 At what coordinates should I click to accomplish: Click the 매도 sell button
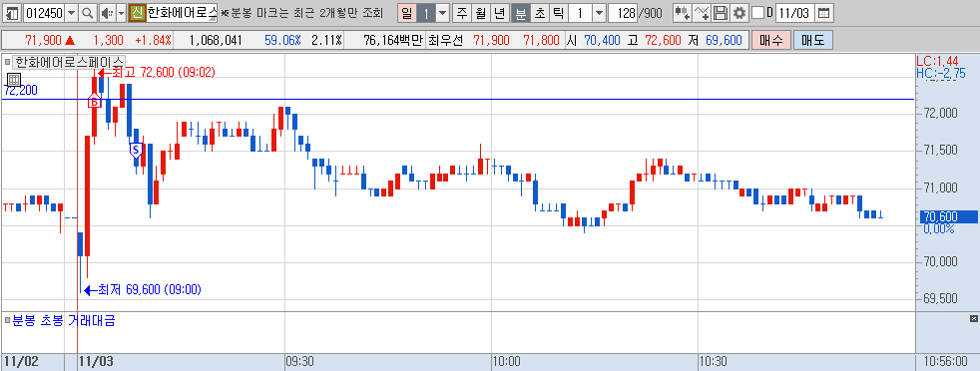[813, 41]
